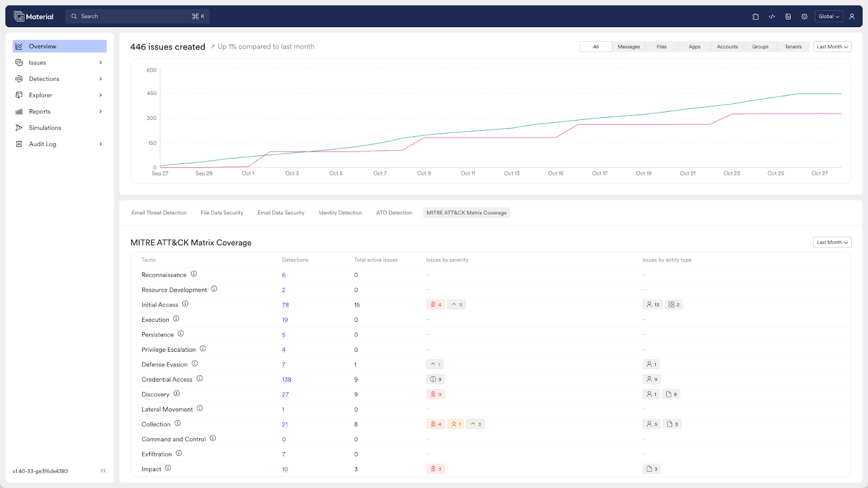Open the 78 detections link for Initial Access
868x488 pixels.
[285, 305]
